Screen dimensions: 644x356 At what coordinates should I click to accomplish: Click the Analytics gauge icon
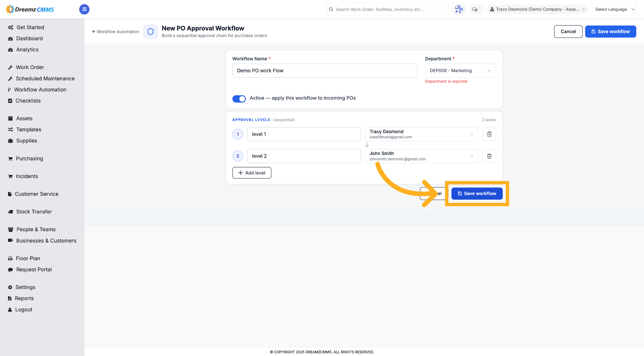pyautogui.click(x=10, y=50)
